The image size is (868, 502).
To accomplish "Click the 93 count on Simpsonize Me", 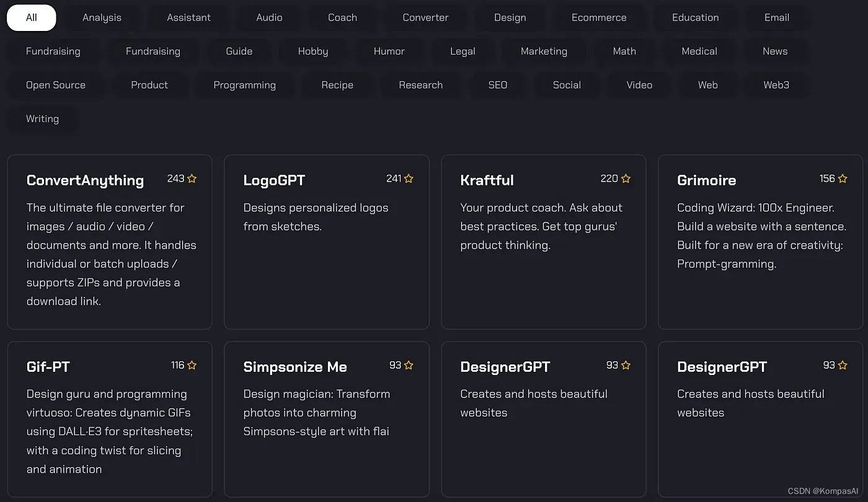I will 396,365.
